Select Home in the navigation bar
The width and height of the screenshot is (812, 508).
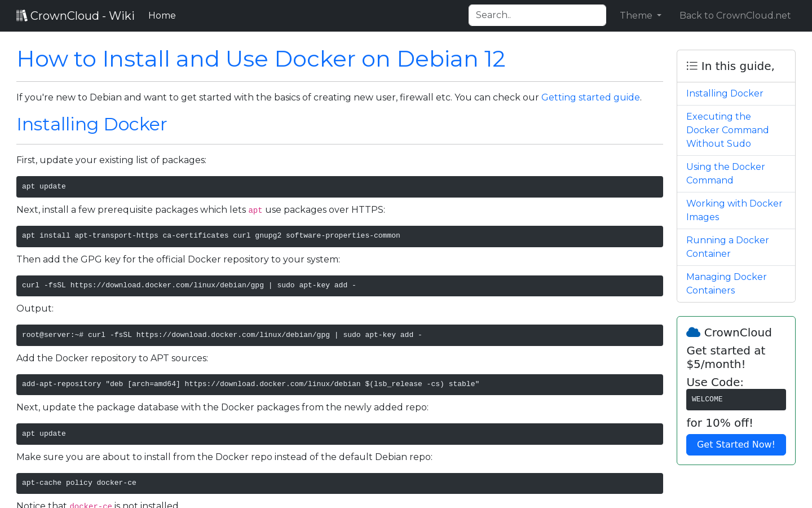(162, 15)
